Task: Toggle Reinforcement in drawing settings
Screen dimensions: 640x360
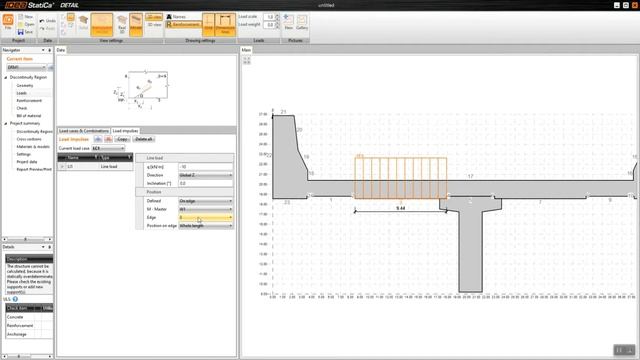Action: (183, 24)
